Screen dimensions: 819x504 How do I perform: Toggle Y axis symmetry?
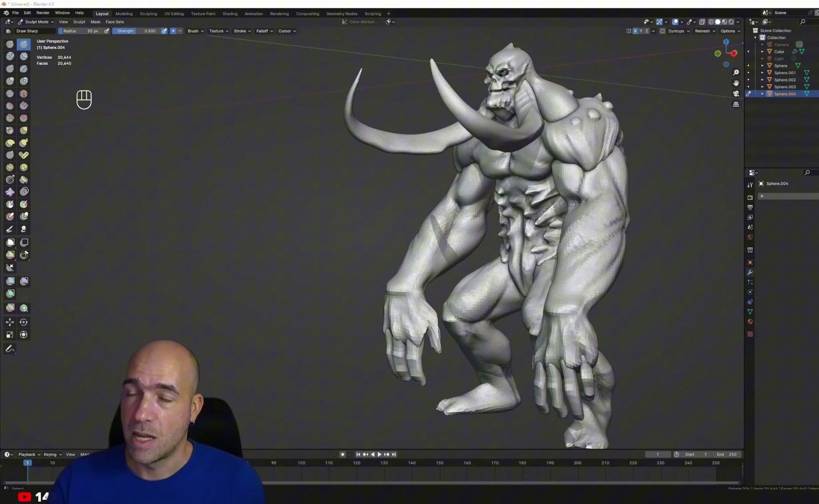point(641,31)
